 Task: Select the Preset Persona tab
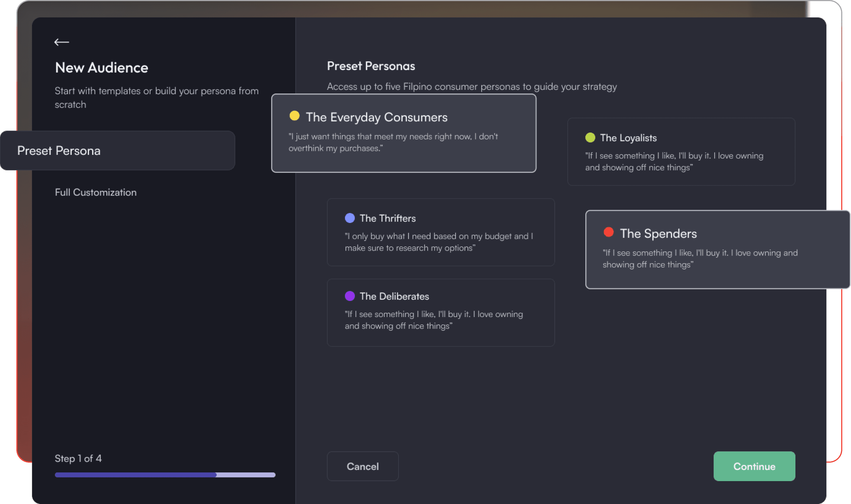pyautogui.click(x=118, y=150)
